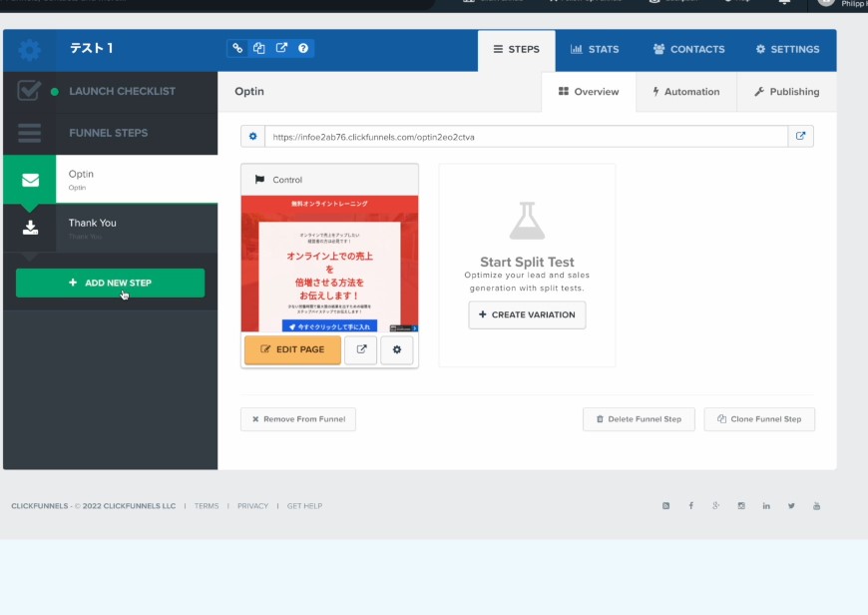Click the FUNNEL STEPS sidebar heading

tap(109, 133)
